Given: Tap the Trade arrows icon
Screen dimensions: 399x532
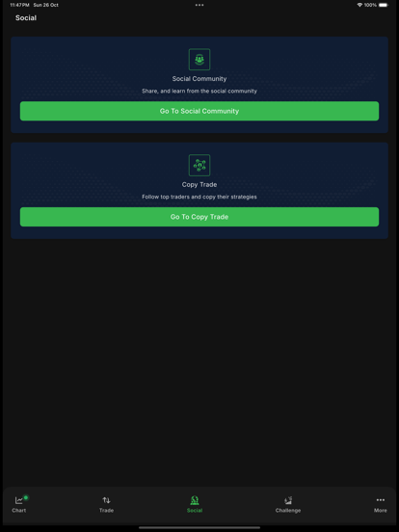Looking at the screenshot, I should pyautogui.click(x=106, y=500).
